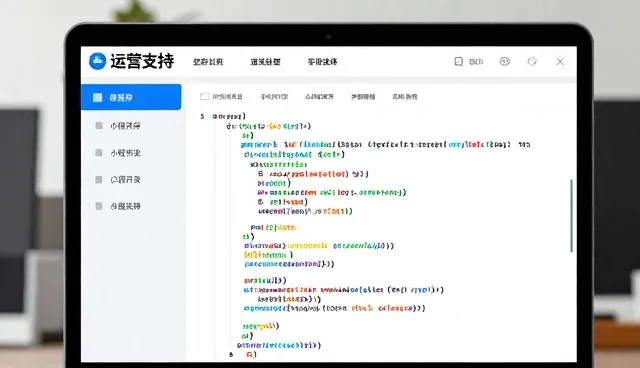
Task: Select the second sidebar item below the blue one
Action: [131, 126]
